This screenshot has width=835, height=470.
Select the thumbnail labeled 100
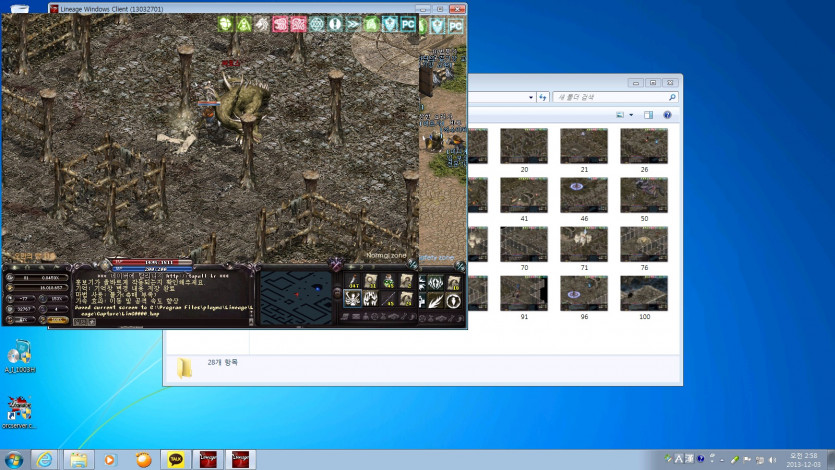[x=644, y=292]
